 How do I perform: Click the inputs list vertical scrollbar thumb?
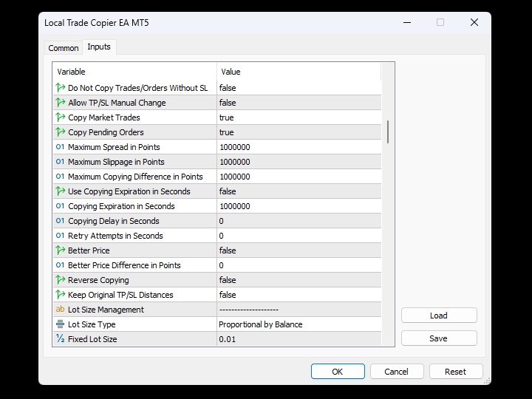pos(388,132)
